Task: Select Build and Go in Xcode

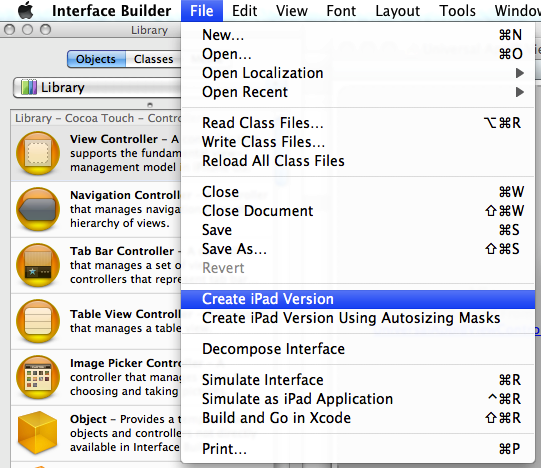Action: (358, 418)
